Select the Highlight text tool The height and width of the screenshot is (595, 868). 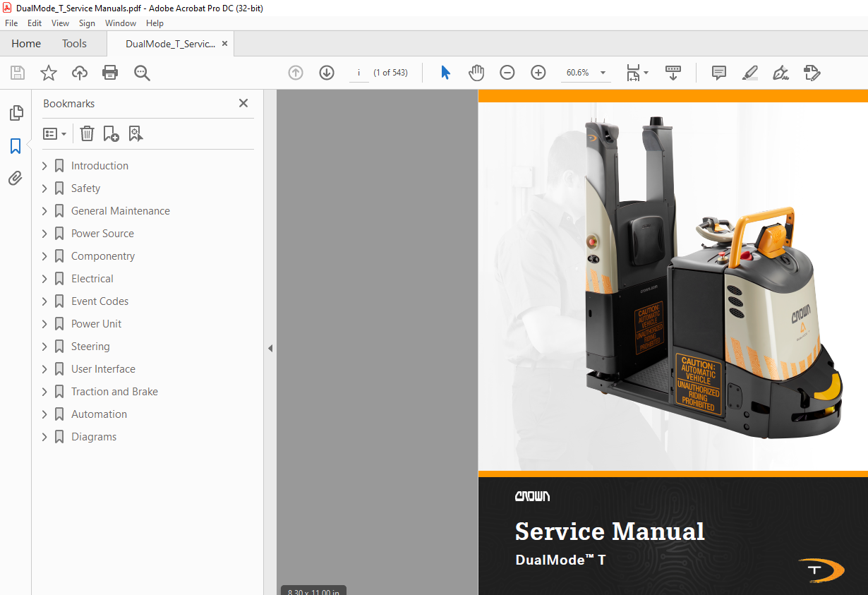point(750,73)
